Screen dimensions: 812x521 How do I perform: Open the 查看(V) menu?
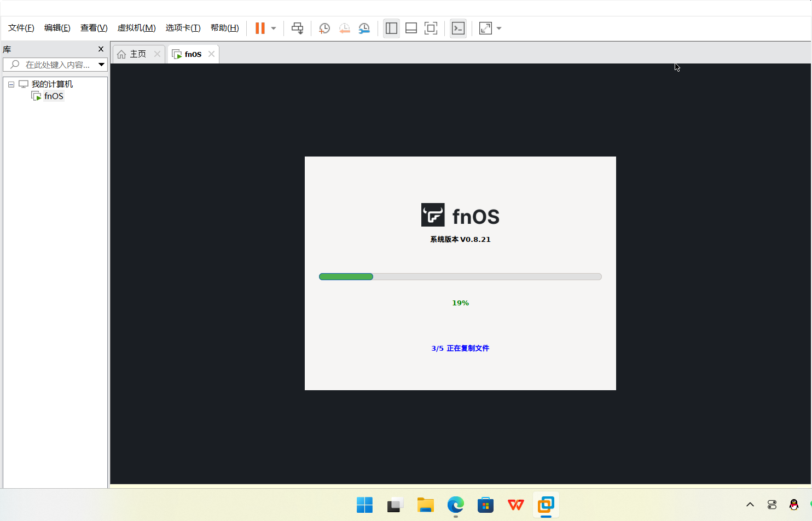click(x=94, y=28)
